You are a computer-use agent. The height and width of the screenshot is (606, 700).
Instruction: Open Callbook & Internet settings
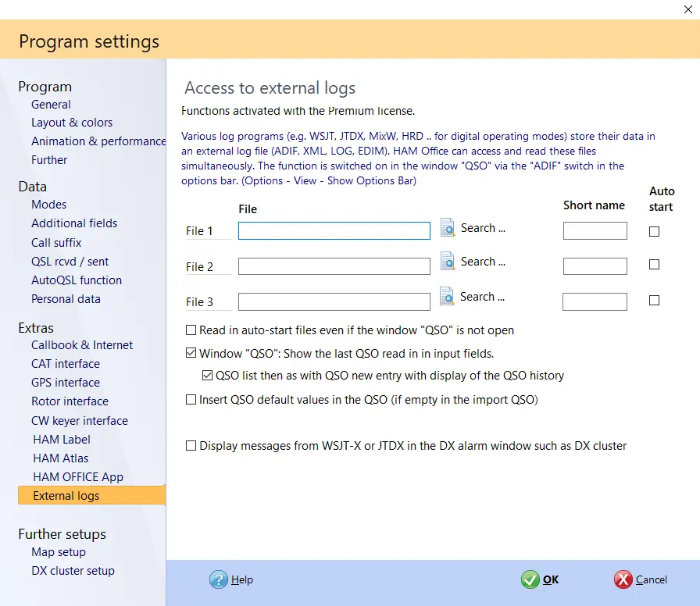tap(82, 345)
